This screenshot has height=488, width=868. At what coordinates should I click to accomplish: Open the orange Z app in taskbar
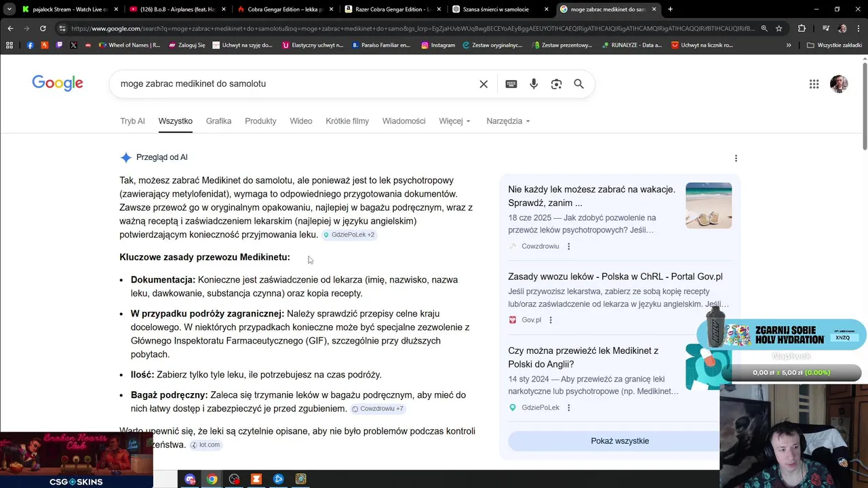click(x=256, y=479)
